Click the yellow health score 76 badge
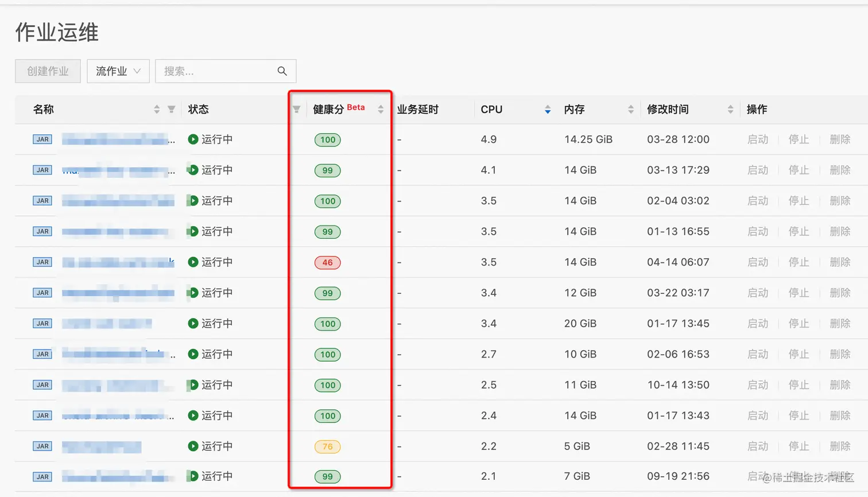Screen dimensions: 868x497 (328, 446)
